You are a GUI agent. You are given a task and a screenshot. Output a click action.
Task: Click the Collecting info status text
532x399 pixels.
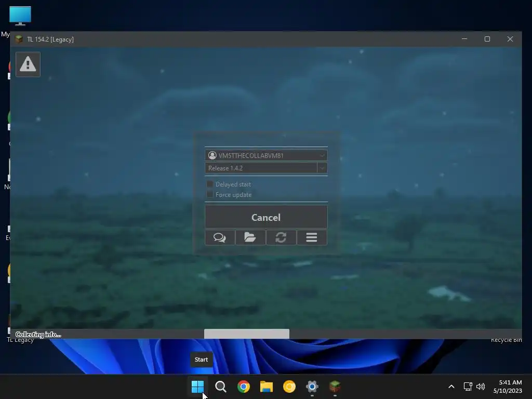pos(38,335)
